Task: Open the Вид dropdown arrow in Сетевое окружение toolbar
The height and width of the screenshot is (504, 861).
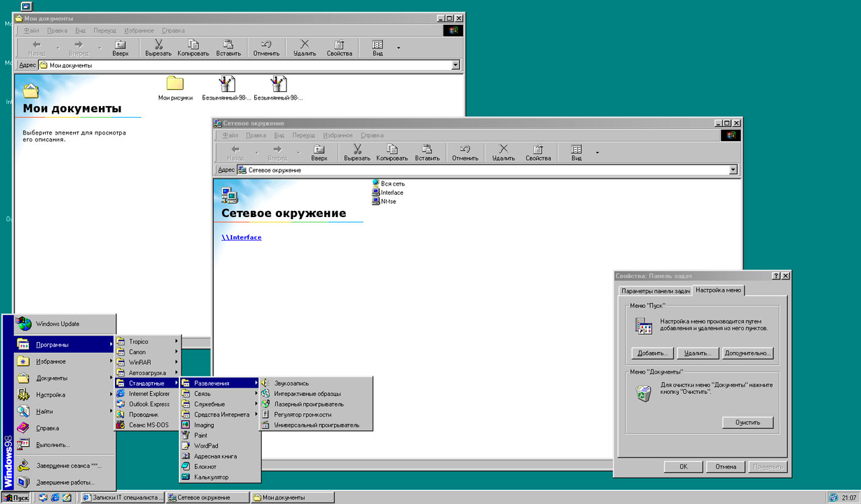Action: pyautogui.click(x=597, y=153)
